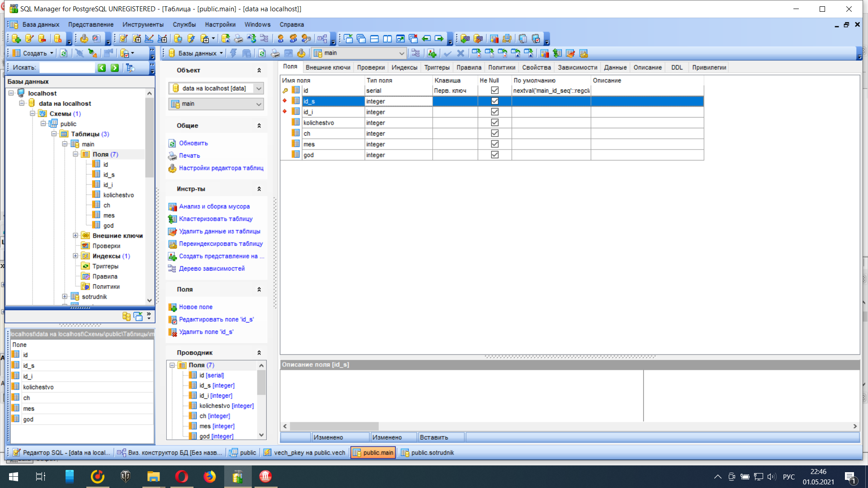The image size is (868, 488).
Task: Click the drop database icon with red minus
Action: 42,39
